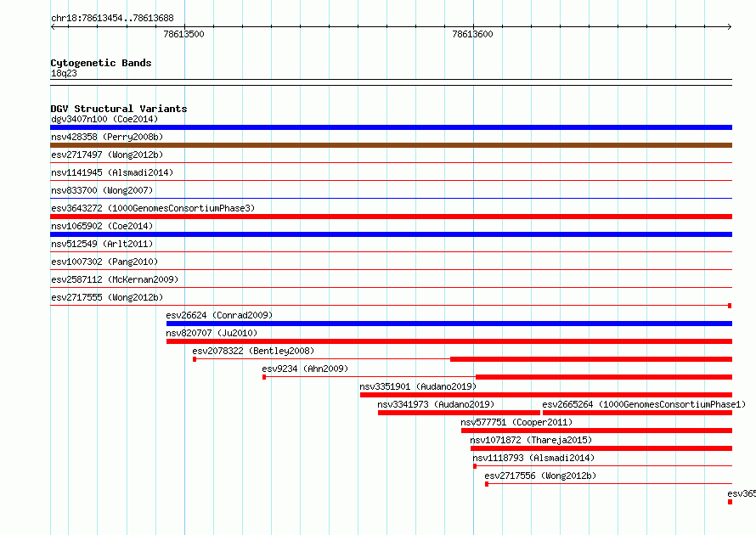This screenshot has width=756, height=535.
Task: Open nsv820707 (Ju2010) variant
Action: 212,333
